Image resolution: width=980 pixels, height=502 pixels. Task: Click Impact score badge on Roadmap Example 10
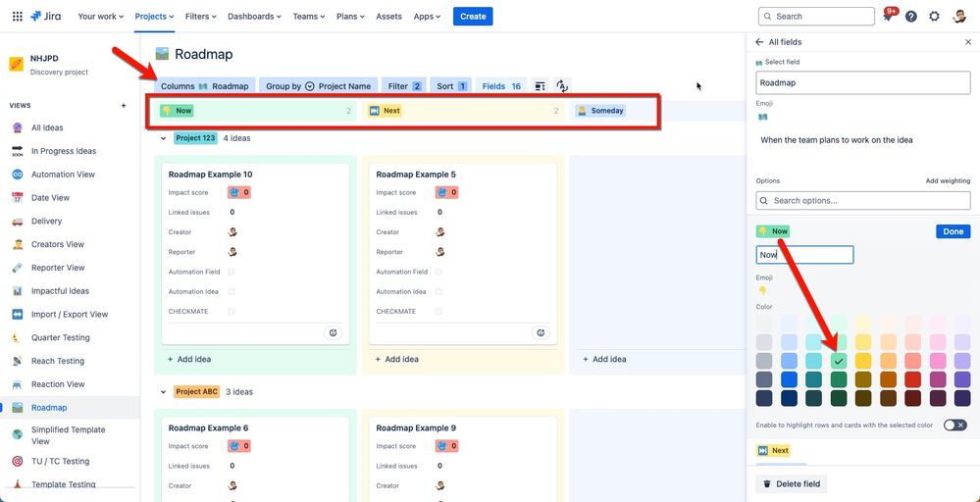(239, 192)
